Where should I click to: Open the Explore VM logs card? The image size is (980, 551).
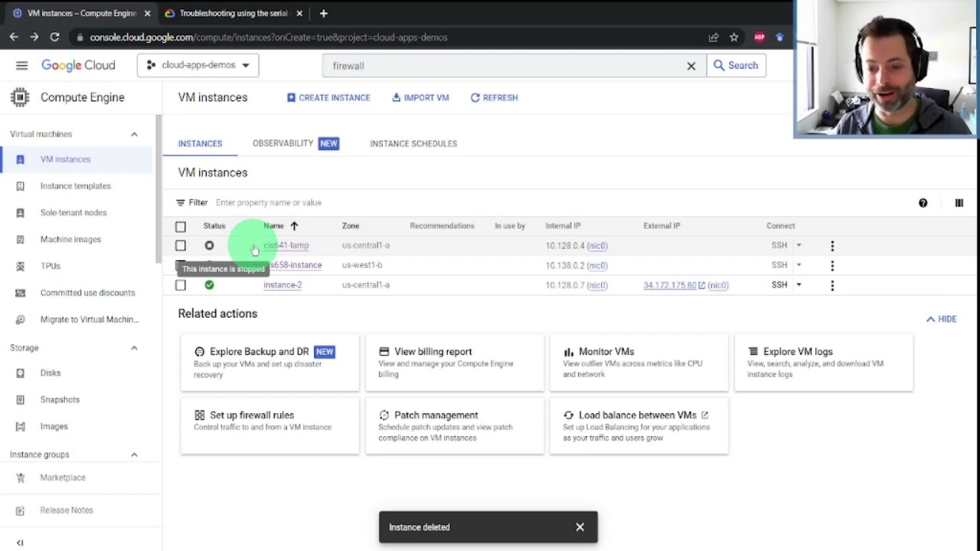click(824, 363)
